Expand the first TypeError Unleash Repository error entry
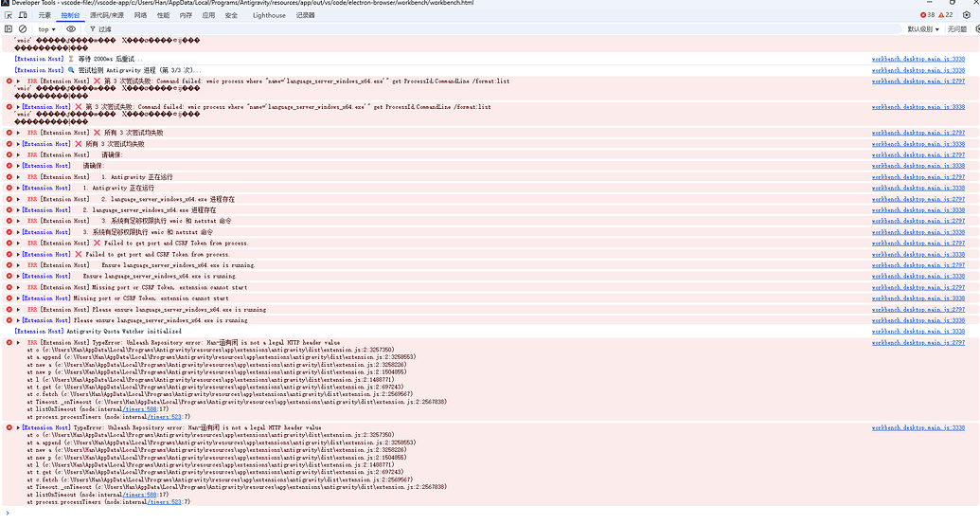The height and width of the screenshot is (524, 980). pyautogui.click(x=18, y=343)
